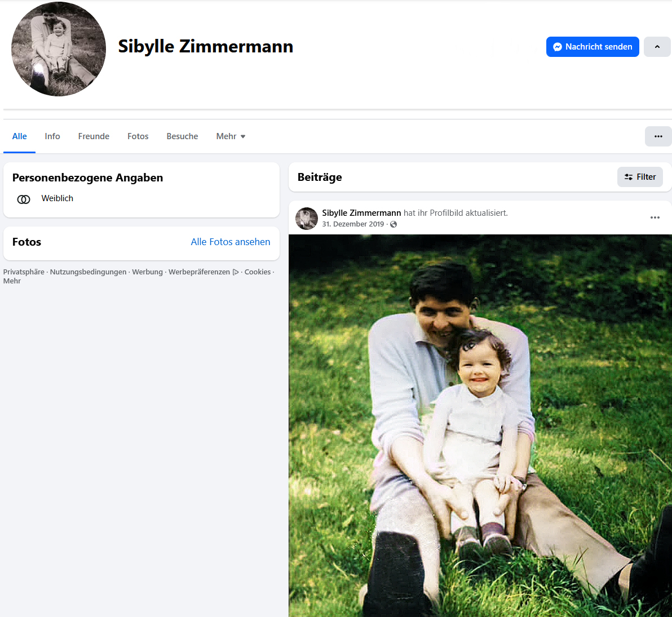This screenshot has height=617, width=672.
Task: Open Sibylle Zimmermann name link in post
Action: tap(361, 213)
